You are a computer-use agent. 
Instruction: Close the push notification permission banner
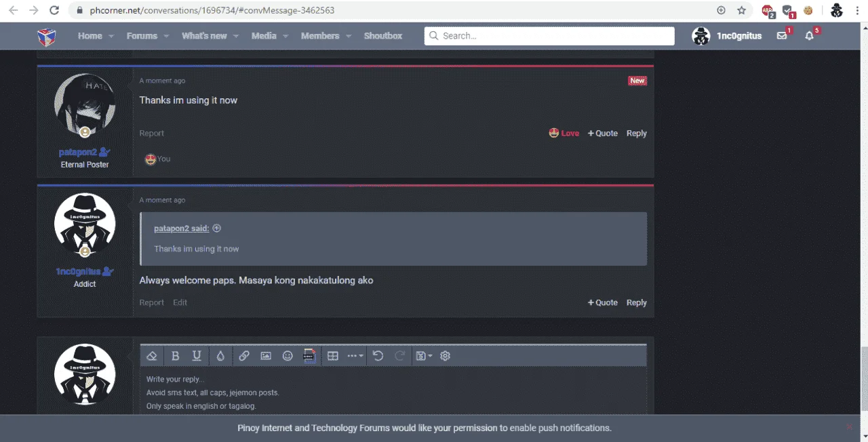click(849, 427)
